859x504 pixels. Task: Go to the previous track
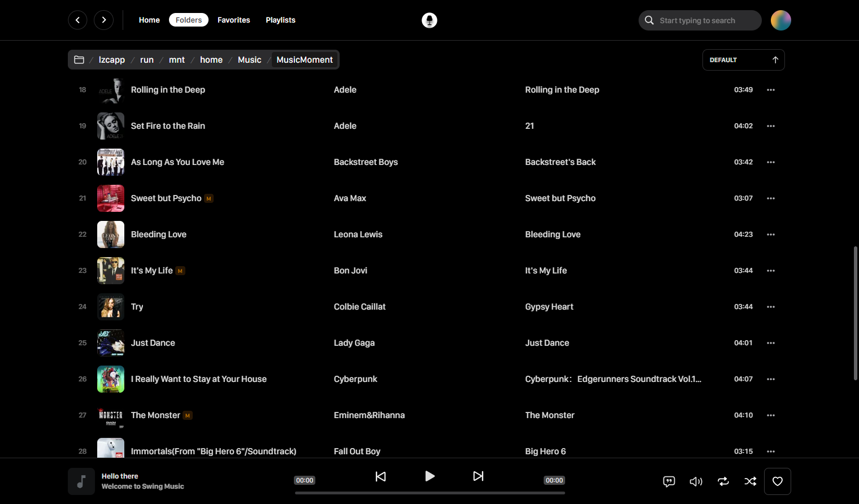click(381, 476)
